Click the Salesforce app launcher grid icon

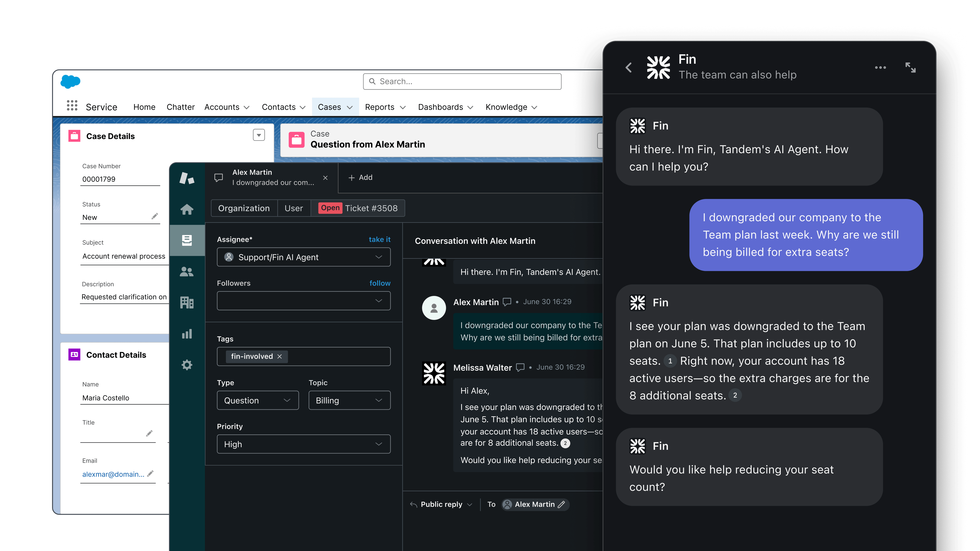[72, 106]
